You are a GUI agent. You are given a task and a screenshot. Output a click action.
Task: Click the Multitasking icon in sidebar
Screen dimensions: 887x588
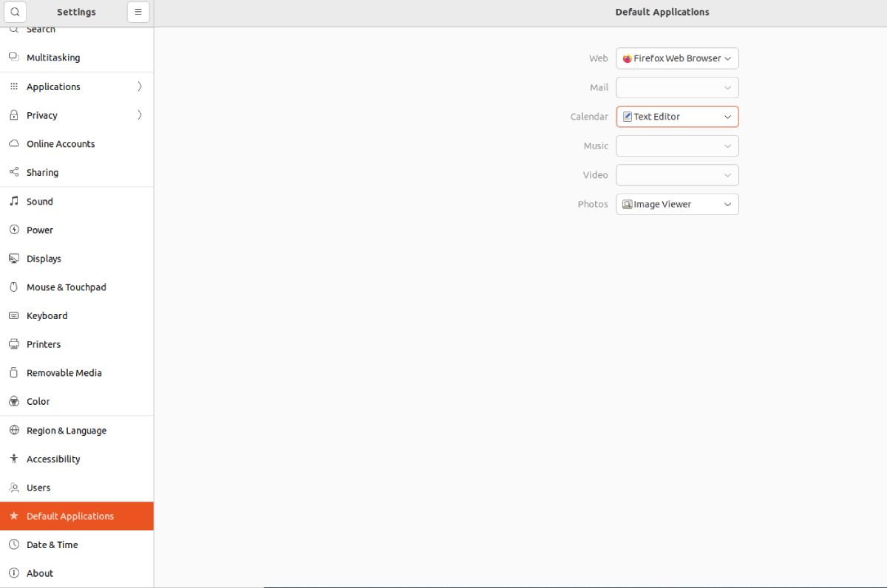point(13,58)
